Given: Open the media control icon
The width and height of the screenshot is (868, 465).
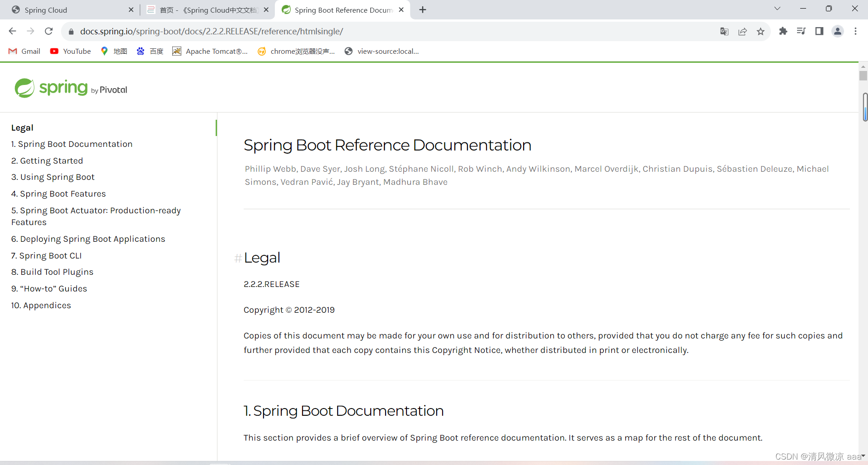Looking at the screenshot, I should 801,31.
